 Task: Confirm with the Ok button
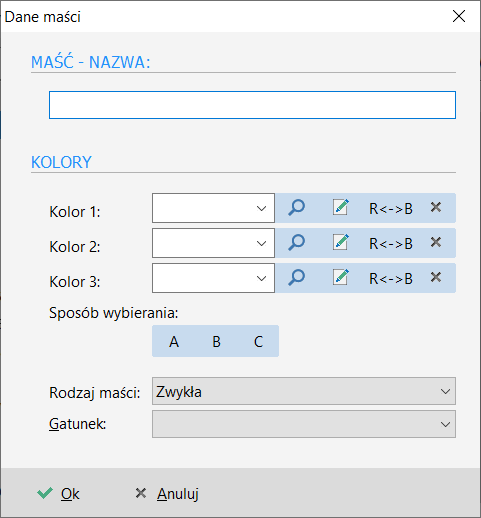58,494
